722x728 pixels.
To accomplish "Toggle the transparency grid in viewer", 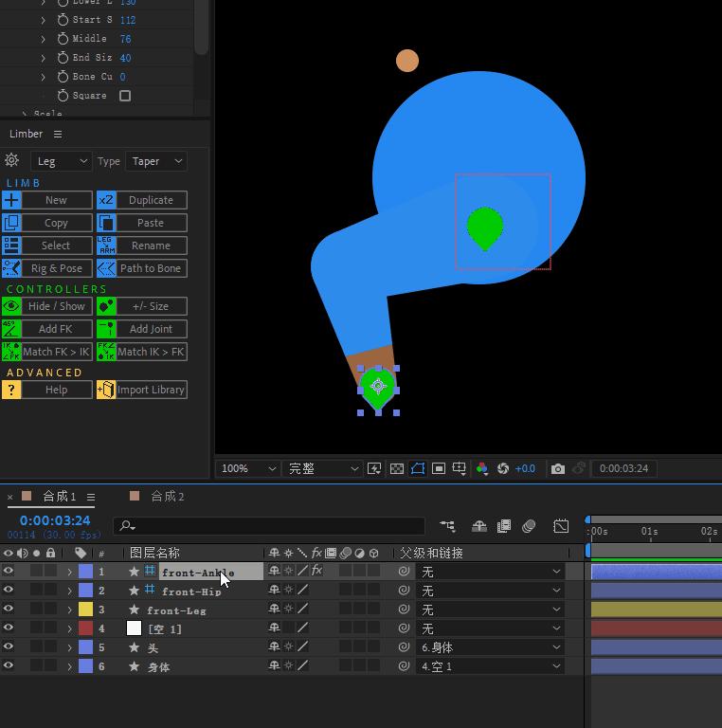I will tap(397, 468).
